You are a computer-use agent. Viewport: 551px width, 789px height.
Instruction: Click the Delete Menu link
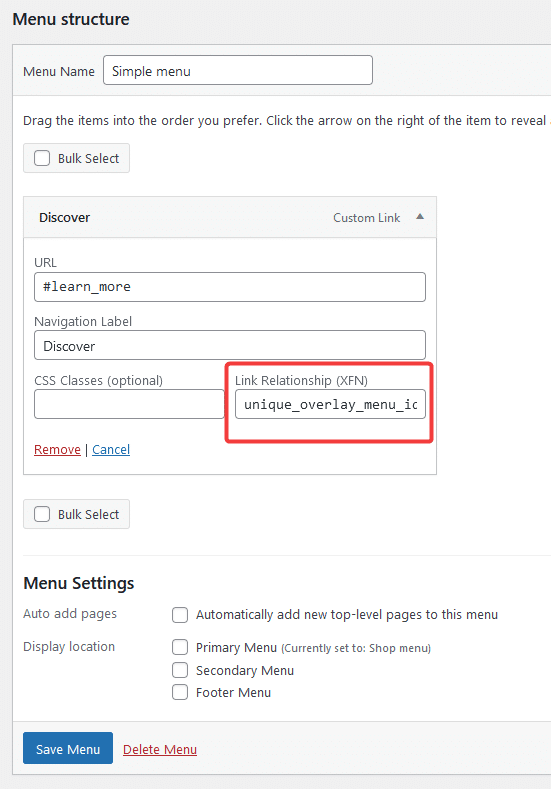pyautogui.click(x=160, y=749)
